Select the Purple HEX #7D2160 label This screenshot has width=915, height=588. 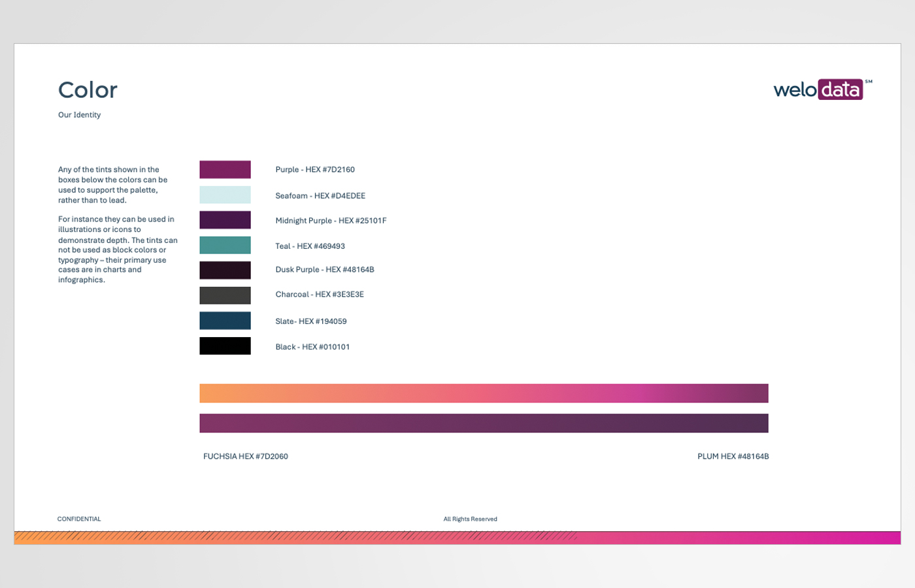(315, 169)
